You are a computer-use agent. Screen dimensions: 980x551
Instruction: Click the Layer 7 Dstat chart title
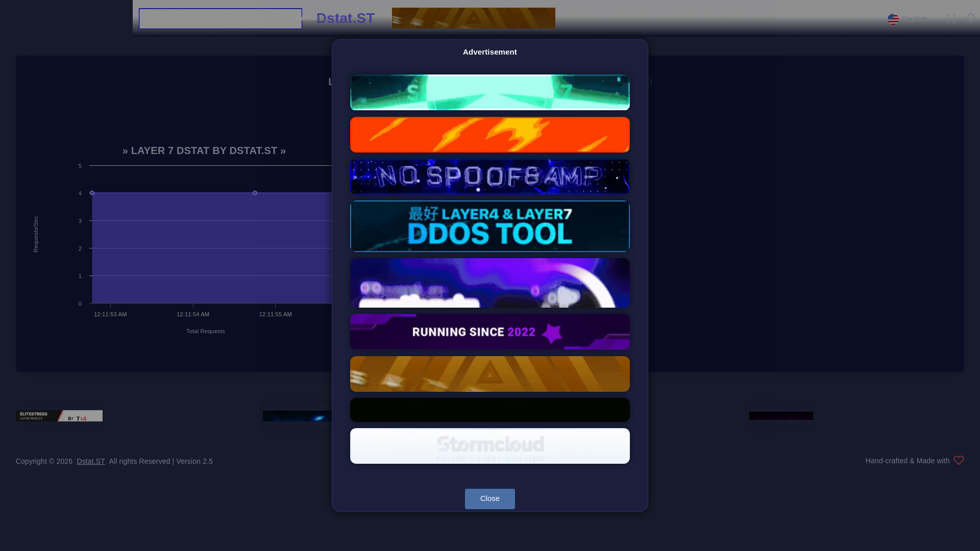point(204,151)
